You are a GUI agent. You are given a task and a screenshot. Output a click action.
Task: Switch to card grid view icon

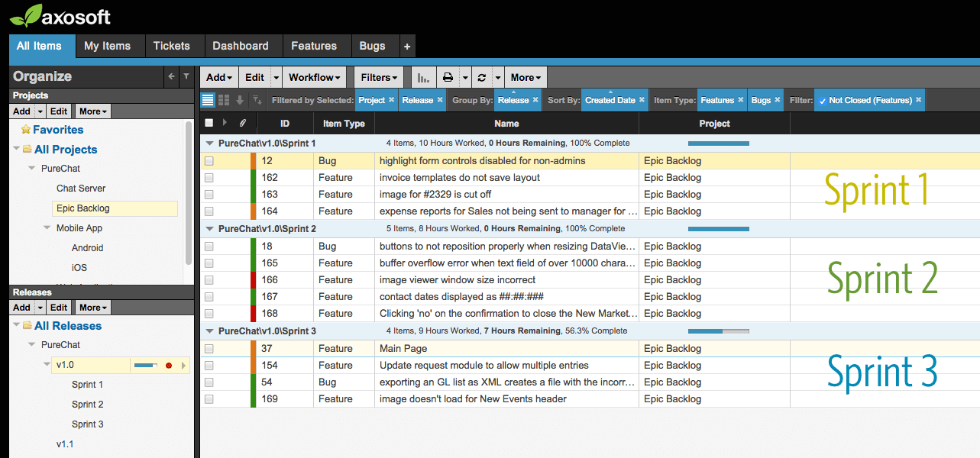pos(224,100)
